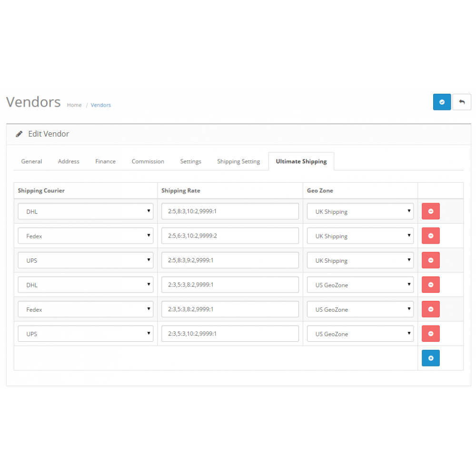The height and width of the screenshot is (476, 476).
Task: Remove the UPS UK Shipping row
Action: (x=430, y=260)
